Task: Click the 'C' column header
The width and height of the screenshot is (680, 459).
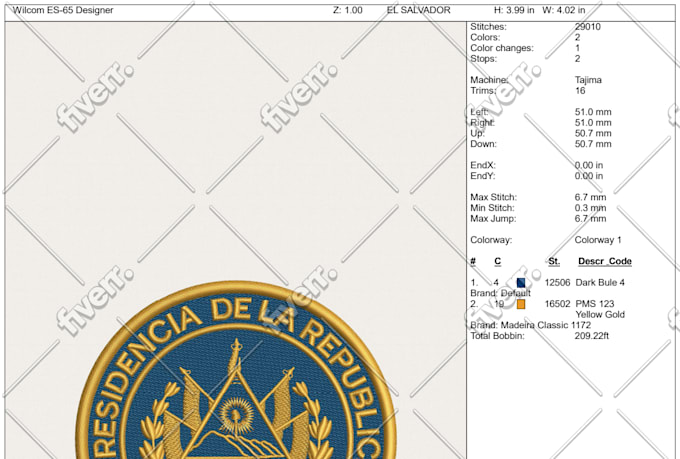Action: click(x=497, y=261)
